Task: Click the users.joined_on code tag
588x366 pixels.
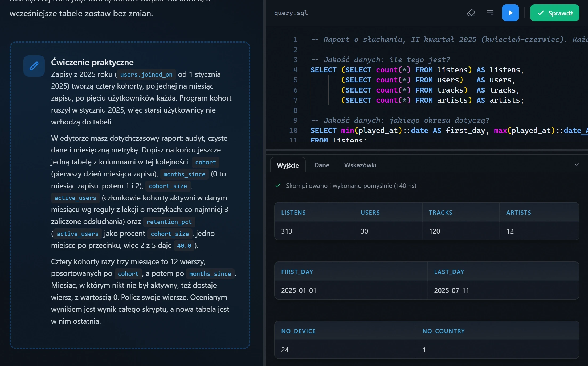Action: pyautogui.click(x=146, y=74)
